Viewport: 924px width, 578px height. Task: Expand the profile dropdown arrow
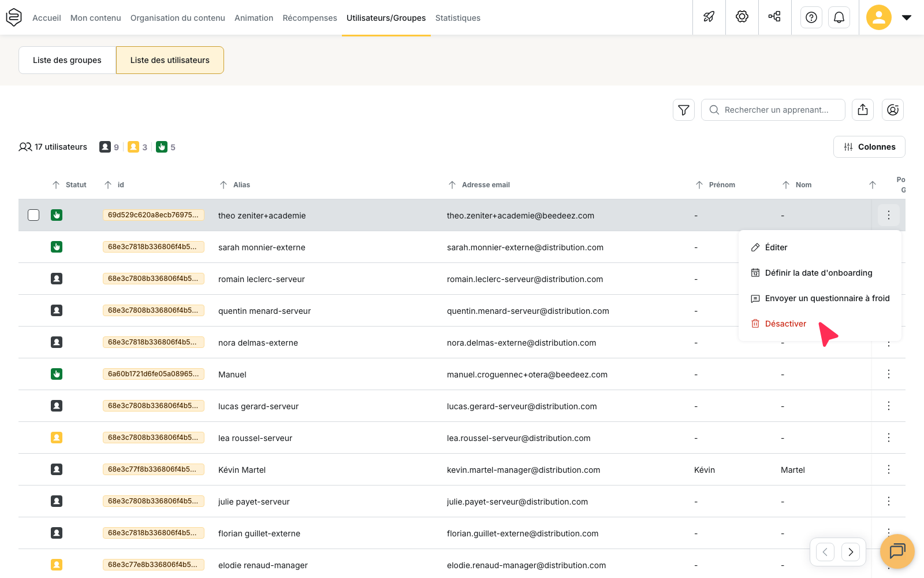907,17
